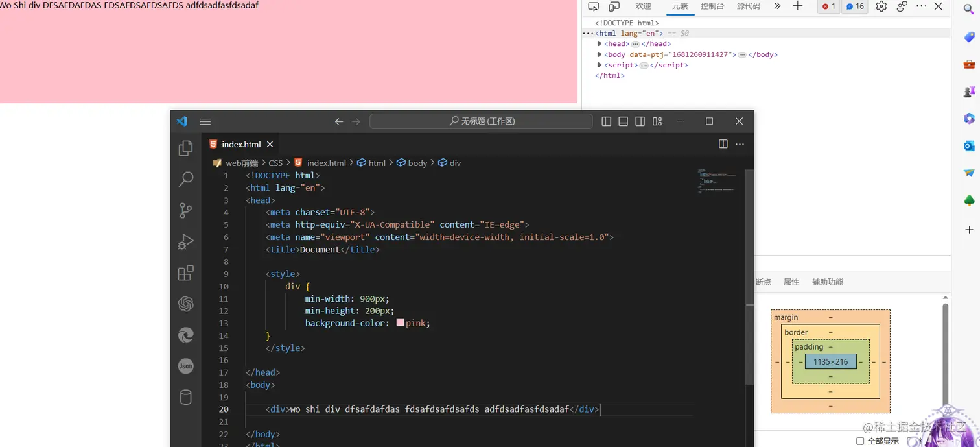Open DevTools feedback icon
Screen dimensions: 980x447
(902, 6)
